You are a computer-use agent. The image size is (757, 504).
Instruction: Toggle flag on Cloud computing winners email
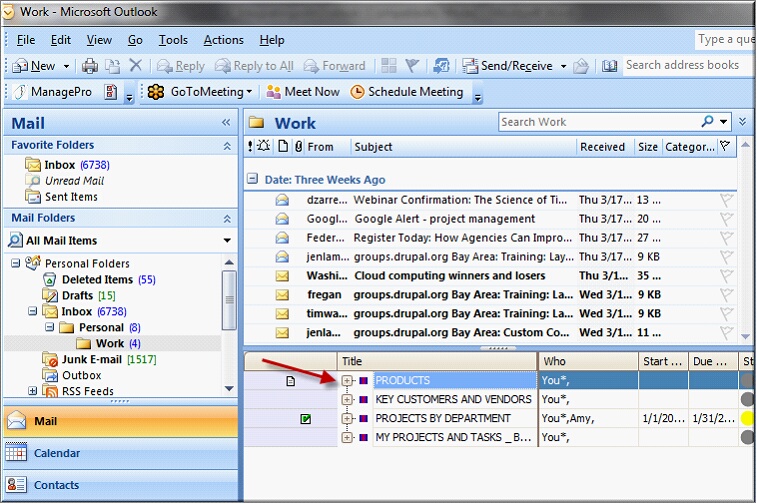726,276
